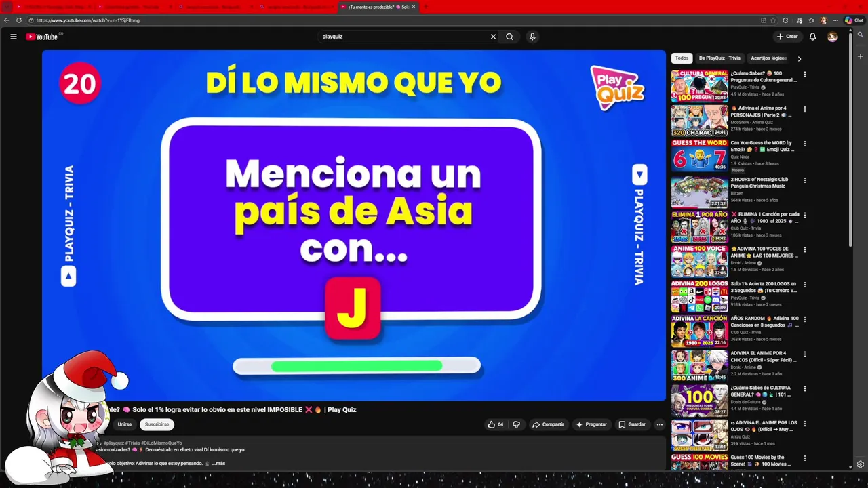This screenshot has height=488, width=868.
Task: Open the YouTube account avatar menu
Action: 833,37
